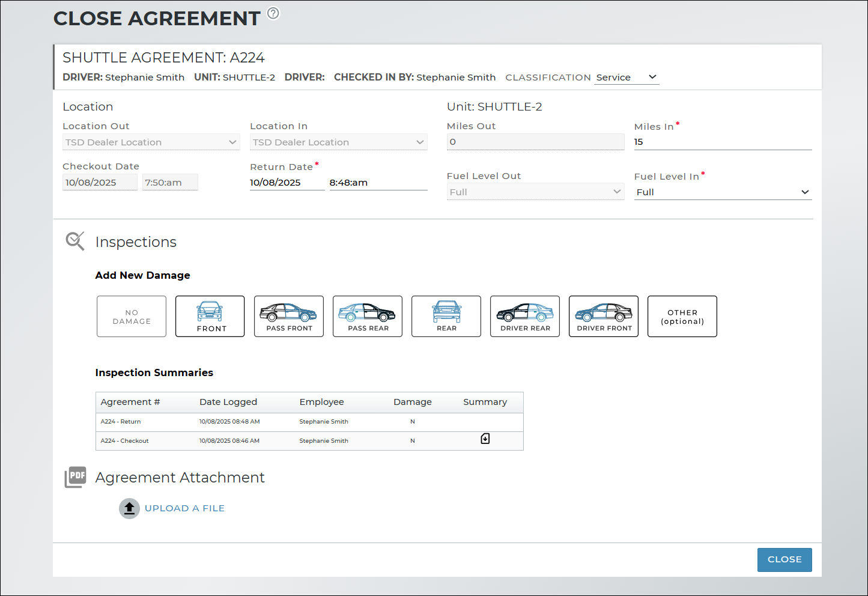This screenshot has height=596, width=868.
Task: Open the Checkout inspection summary document icon
Action: point(485,439)
